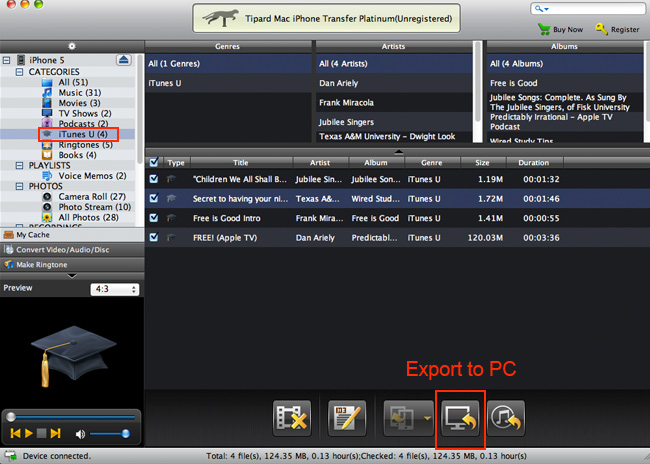The image size is (650, 464).
Task: Open the Podcasts (2) category
Action: click(83, 124)
